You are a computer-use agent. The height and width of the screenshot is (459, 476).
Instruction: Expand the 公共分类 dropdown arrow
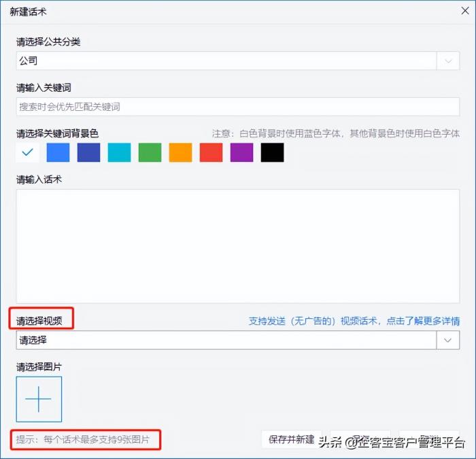tap(447, 61)
